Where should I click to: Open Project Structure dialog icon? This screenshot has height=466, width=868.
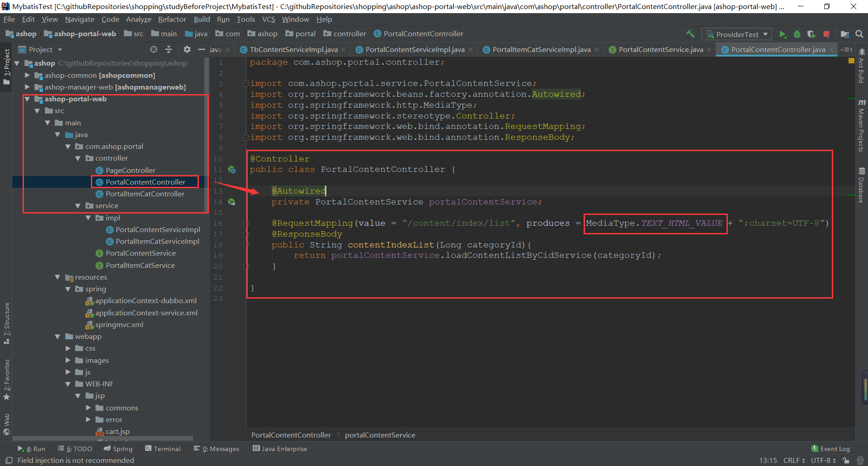[x=844, y=34]
